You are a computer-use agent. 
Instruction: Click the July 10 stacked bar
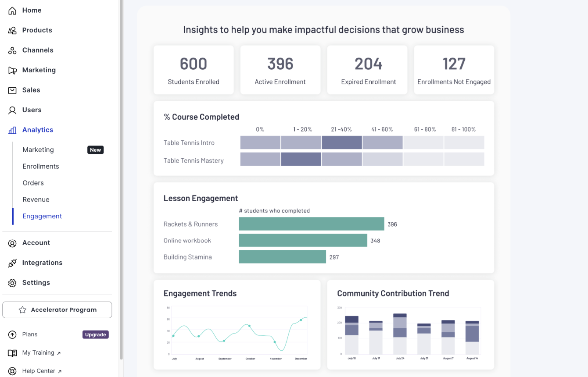pyautogui.click(x=352, y=335)
